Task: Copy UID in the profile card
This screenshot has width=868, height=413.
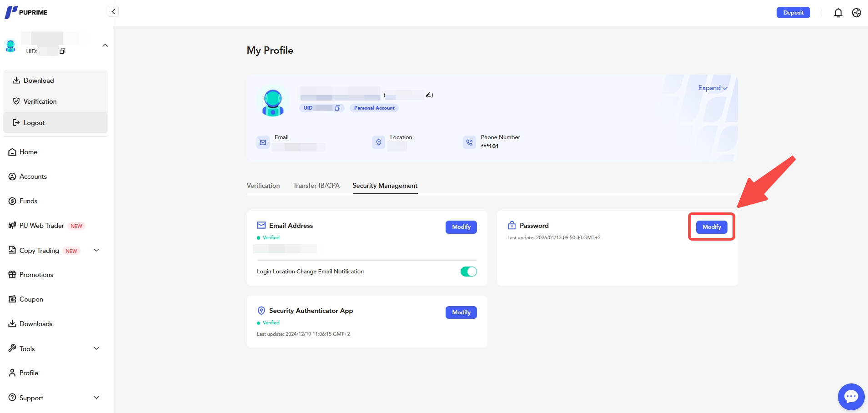Action: (x=337, y=108)
